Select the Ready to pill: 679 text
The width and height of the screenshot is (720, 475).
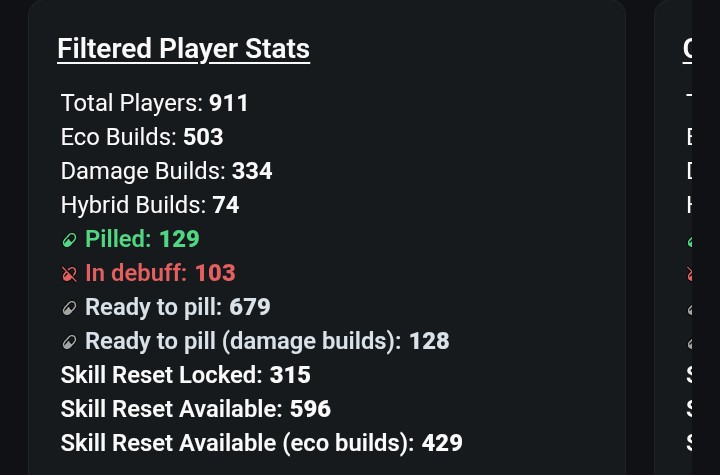pyautogui.click(x=178, y=307)
